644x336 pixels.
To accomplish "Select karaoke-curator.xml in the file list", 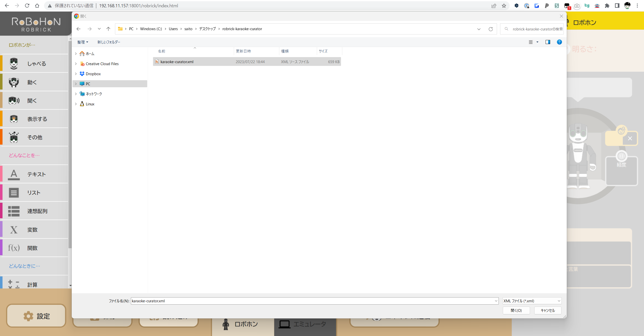I will (x=177, y=62).
